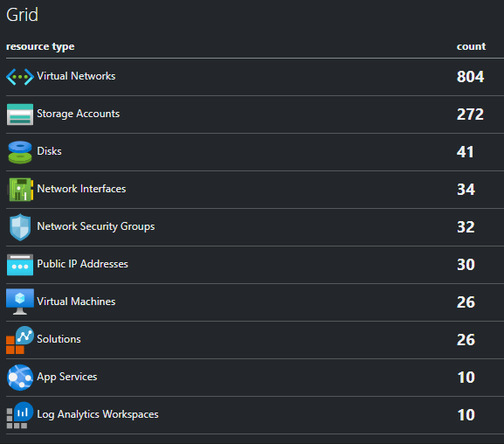Screen dimensions: 504x444
Task: Select the Disks icon
Action: point(20,152)
